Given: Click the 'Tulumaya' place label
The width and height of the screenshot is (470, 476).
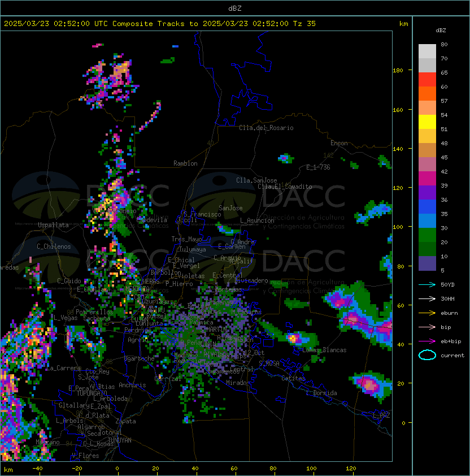Looking at the screenshot, I should tap(193, 249).
